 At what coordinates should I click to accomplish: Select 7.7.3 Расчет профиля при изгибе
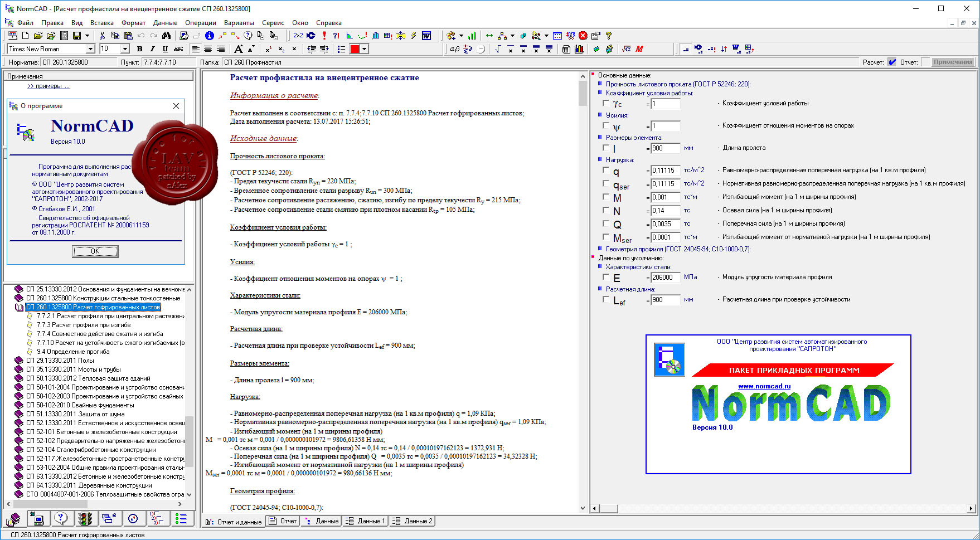[84, 325]
